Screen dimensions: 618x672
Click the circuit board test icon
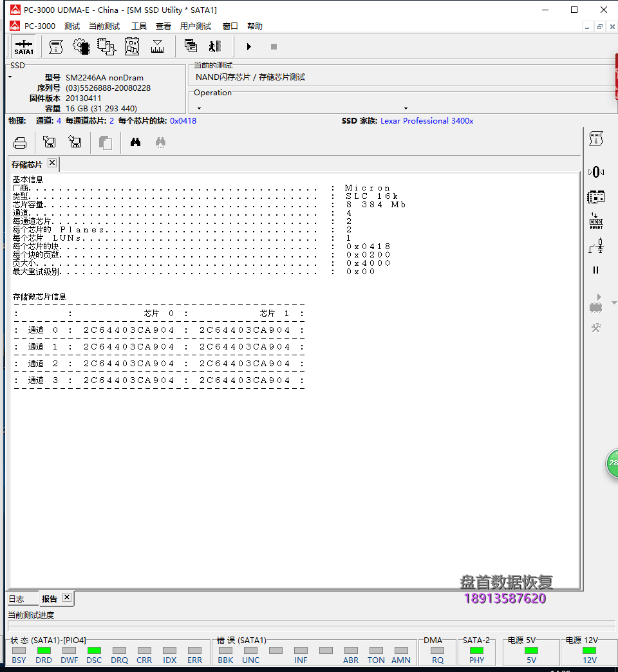point(132,47)
